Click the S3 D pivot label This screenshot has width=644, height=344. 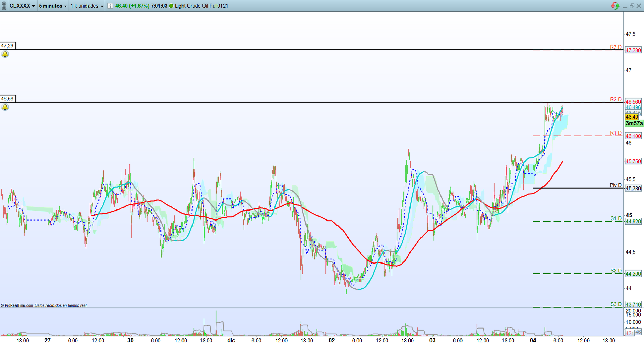click(616, 304)
